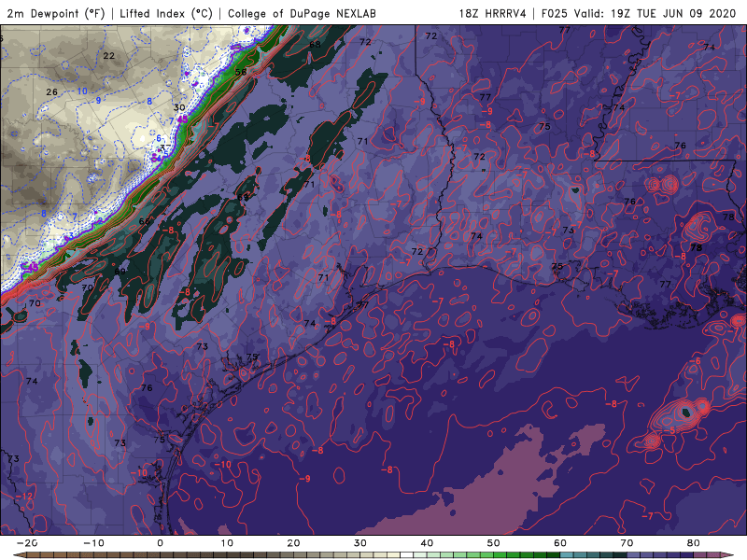Image resolution: width=747 pixels, height=560 pixels.
Task: Click the dewpoint value 66 on the map
Action: click(x=145, y=221)
